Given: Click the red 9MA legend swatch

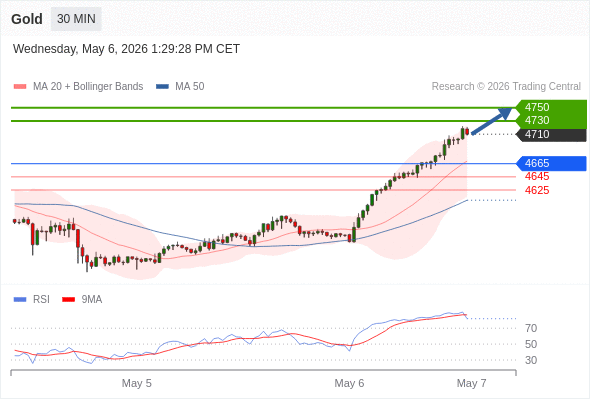Looking at the screenshot, I should coord(68,300).
